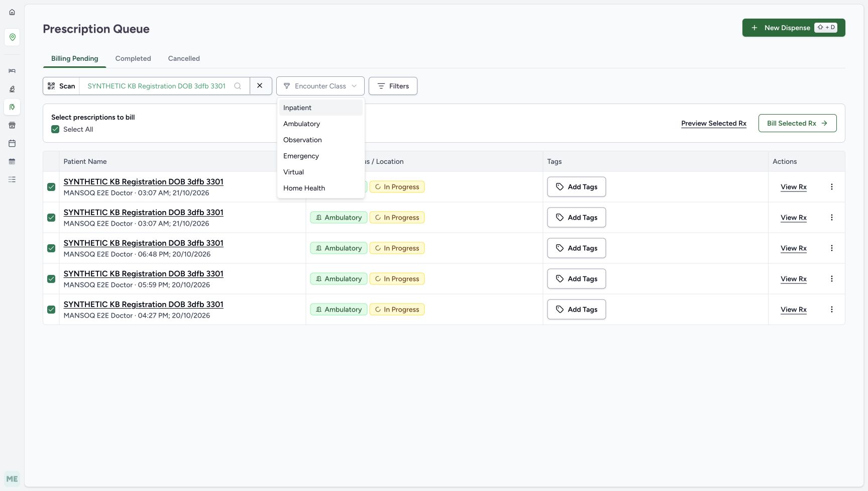The width and height of the screenshot is (868, 491).
Task: Open the filled calendar sidebar icon
Action: tap(12, 161)
